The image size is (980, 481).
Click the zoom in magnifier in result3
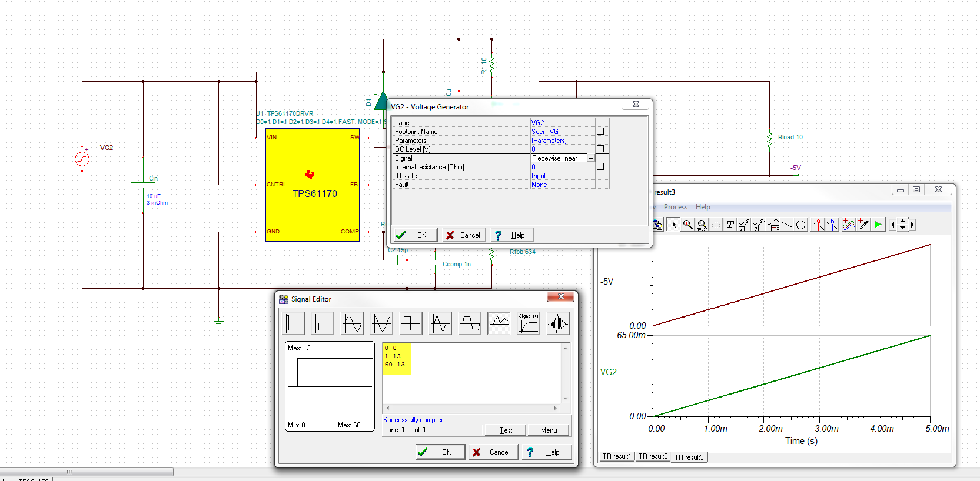[x=687, y=225]
